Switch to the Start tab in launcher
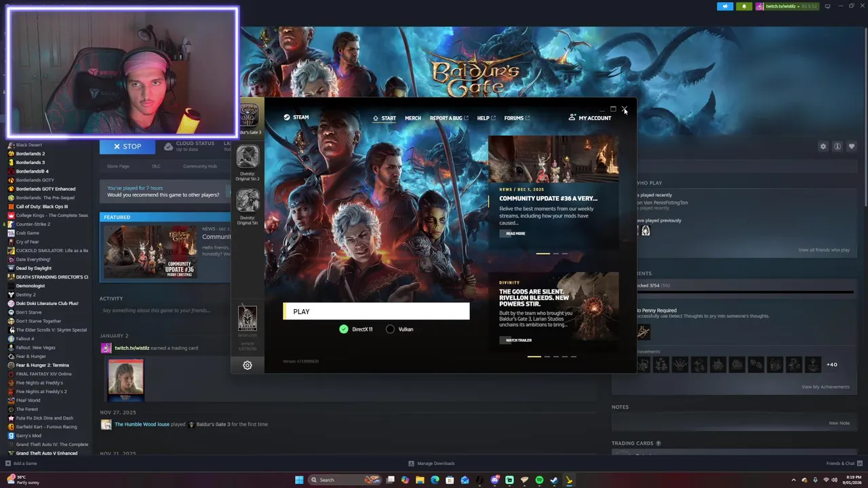The image size is (868, 488). point(384,118)
